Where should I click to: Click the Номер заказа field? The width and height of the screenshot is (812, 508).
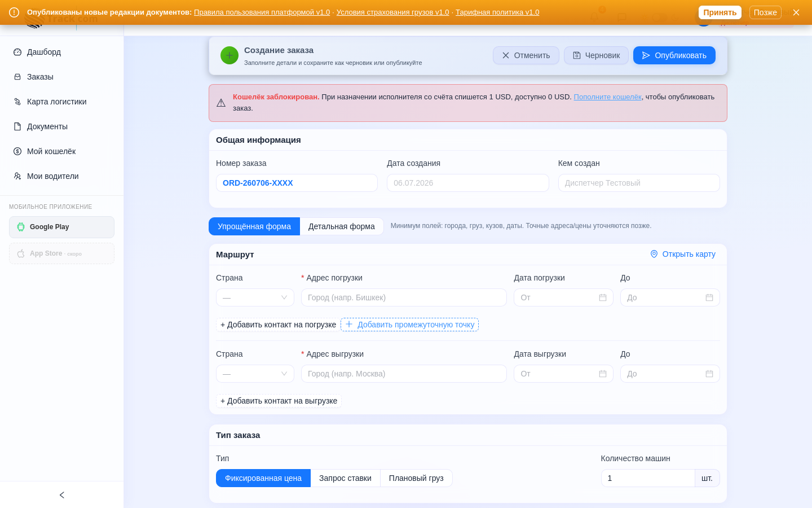297,183
